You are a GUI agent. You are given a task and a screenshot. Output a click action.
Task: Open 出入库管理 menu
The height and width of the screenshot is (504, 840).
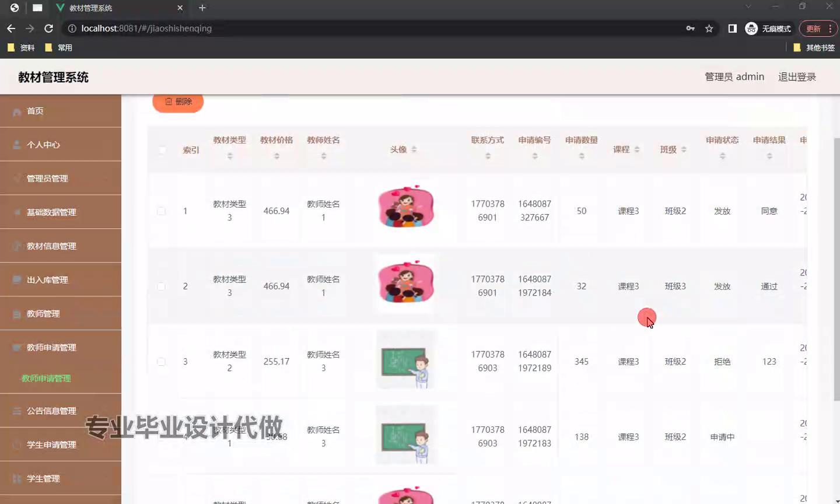click(61, 280)
